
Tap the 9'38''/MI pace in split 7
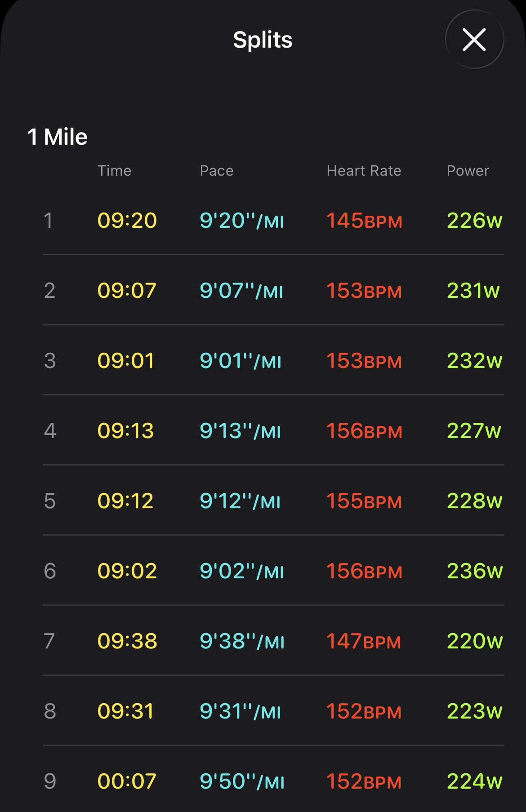[x=242, y=641]
